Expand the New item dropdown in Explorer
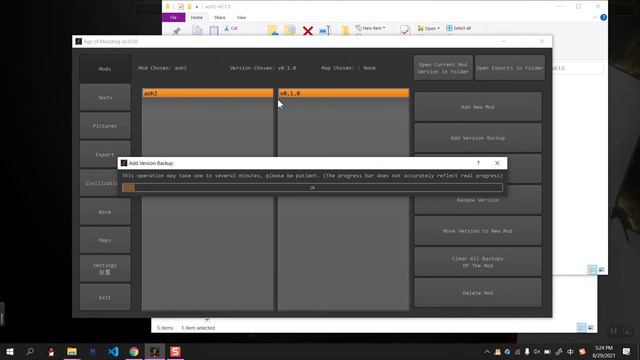The width and height of the screenshot is (640, 360). (x=370, y=28)
